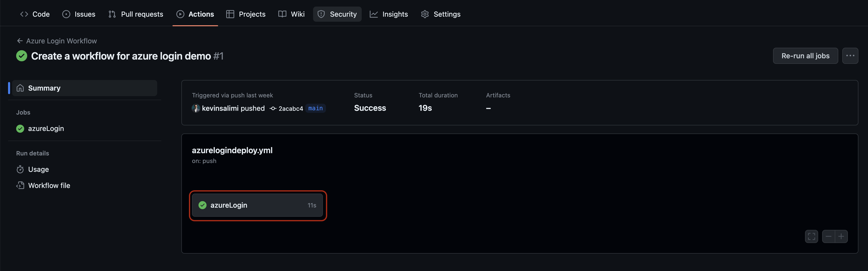Click the green success check beside run title
This screenshot has height=271, width=868.
(22, 56)
